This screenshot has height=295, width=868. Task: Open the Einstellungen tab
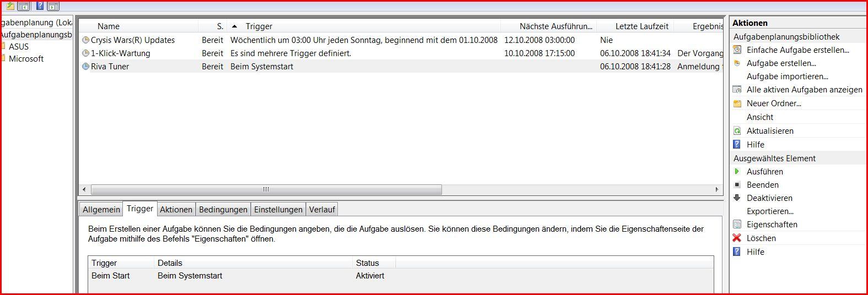click(x=278, y=209)
